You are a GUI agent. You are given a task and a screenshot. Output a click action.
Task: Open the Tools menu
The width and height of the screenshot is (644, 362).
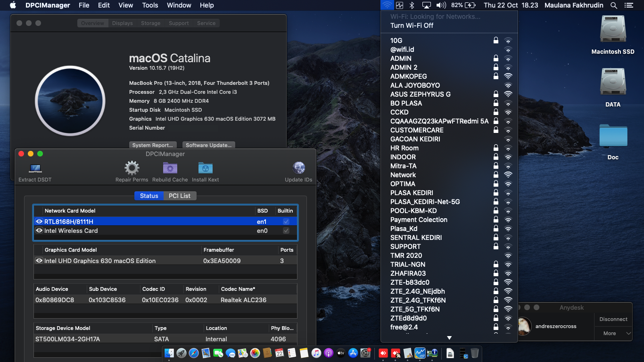150,5
